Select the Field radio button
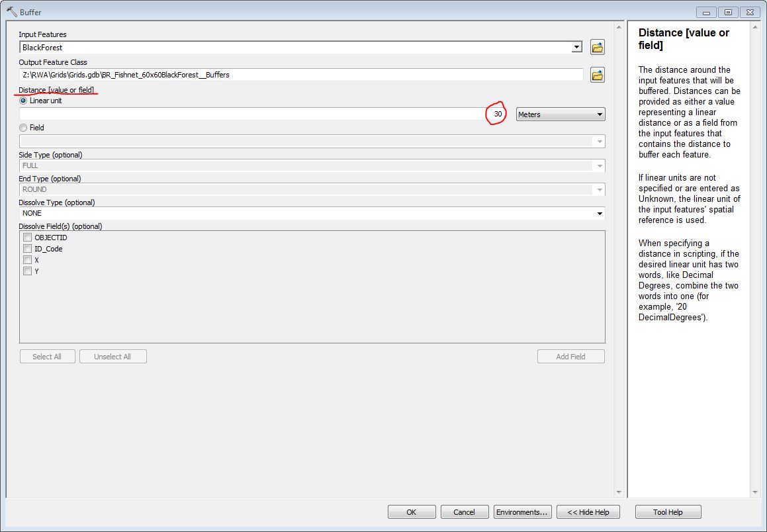767x532 pixels. (23, 128)
